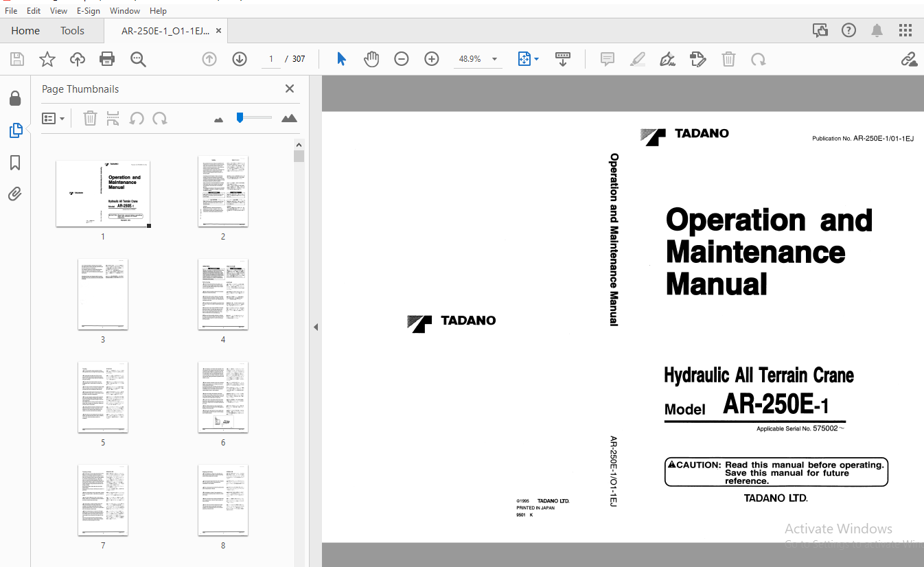Click thumbnails panel scrollbar up arrow
The width and height of the screenshot is (924, 567).
pyautogui.click(x=299, y=145)
